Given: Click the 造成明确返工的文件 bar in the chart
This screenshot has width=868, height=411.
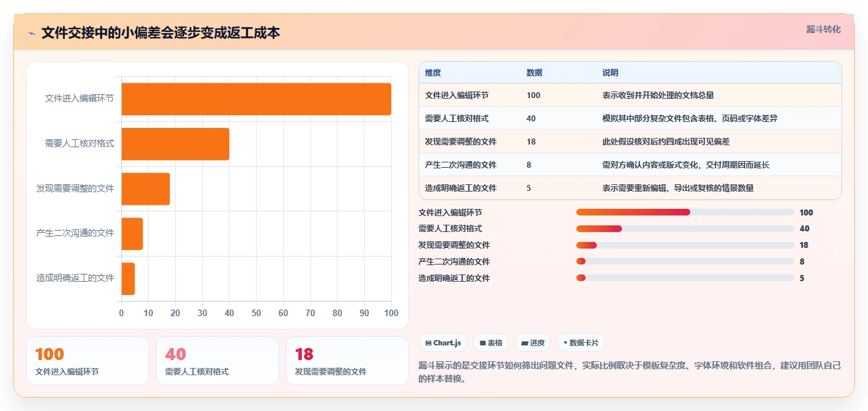Looking at the screenshot, I should pos(128,278).
